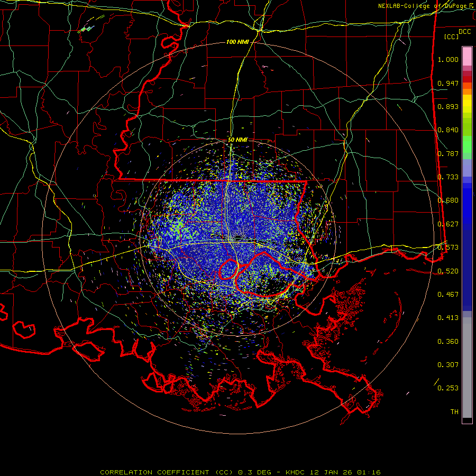This screenshot has width=476, height=476.
Task: Pick the red swatch in the color bar
Action: [467, 79]
